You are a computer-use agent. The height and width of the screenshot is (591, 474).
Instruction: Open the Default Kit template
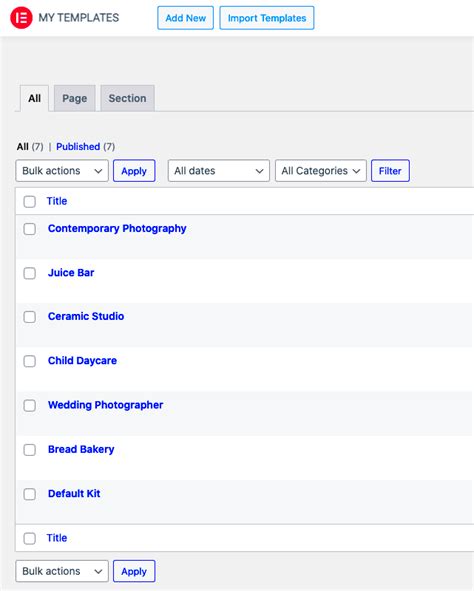tap(74, 494)
